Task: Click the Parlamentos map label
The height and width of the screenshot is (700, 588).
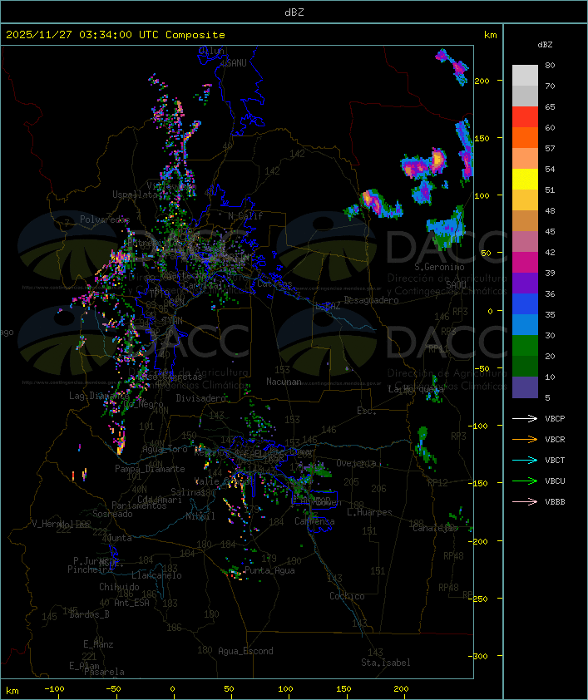Action: [x=139, y=505]
